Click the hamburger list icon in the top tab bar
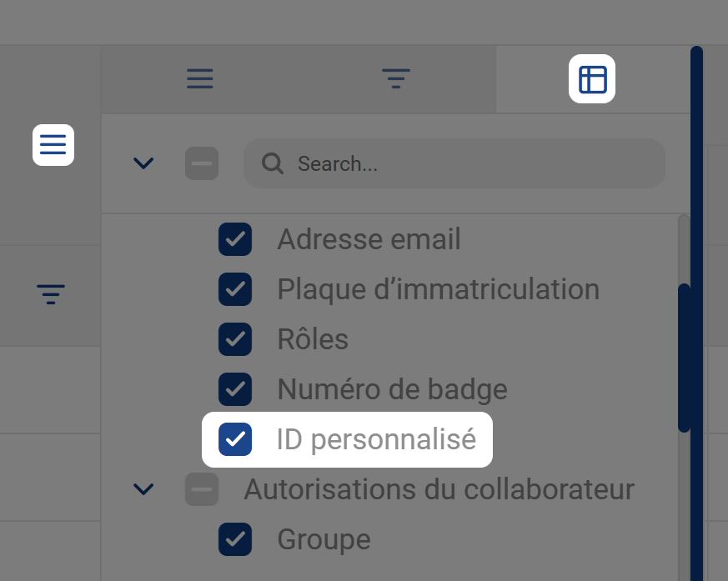The width and height of the screenshot is (728, 581). (199, 79)
